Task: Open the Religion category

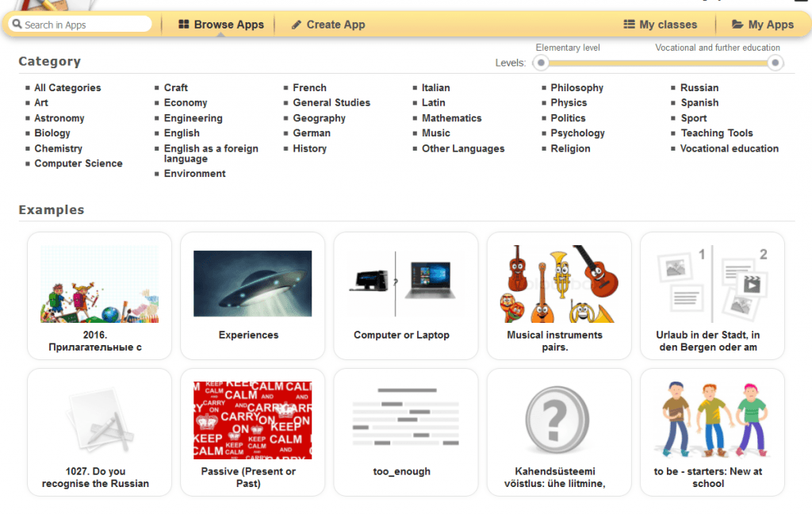Action: tap(570, 148)
